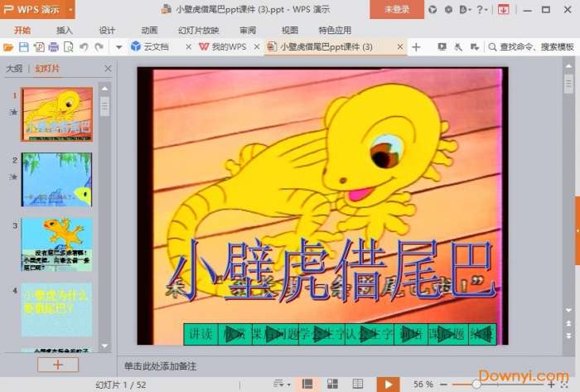The width and height of the screenshot is (580, 392).
Task: Select slide 2 thumbnail with blue background
Action: tap(56, 179)
